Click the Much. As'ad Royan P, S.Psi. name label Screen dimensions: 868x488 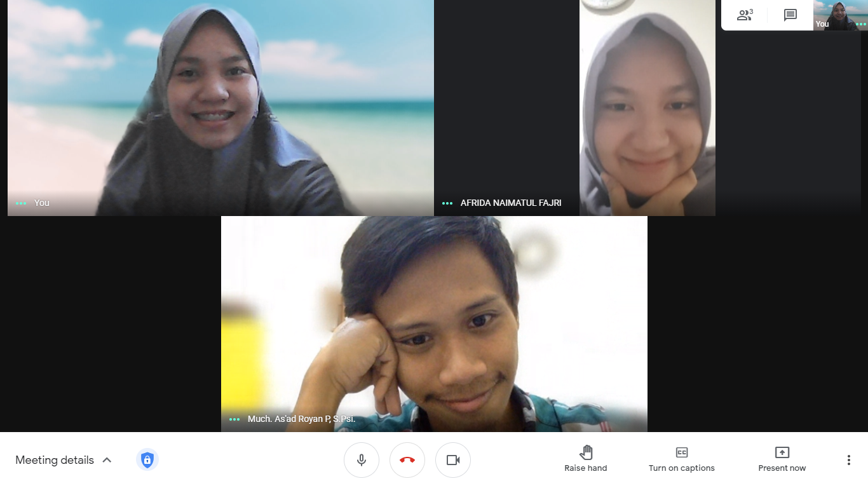click(301, 419)
